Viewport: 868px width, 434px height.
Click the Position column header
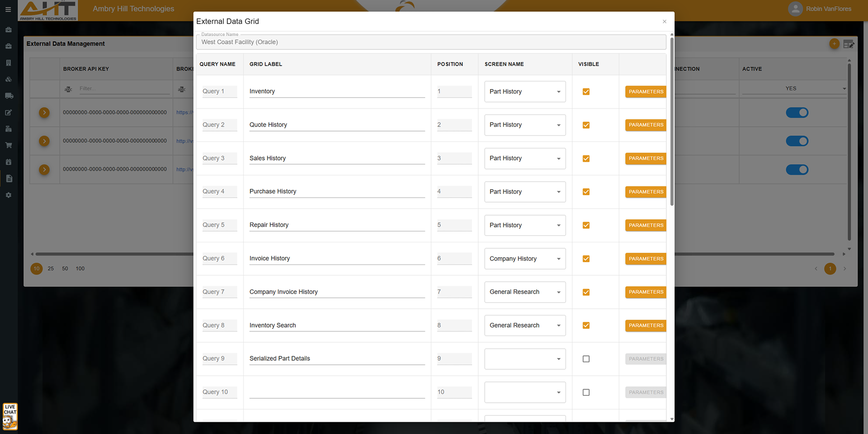450,64
